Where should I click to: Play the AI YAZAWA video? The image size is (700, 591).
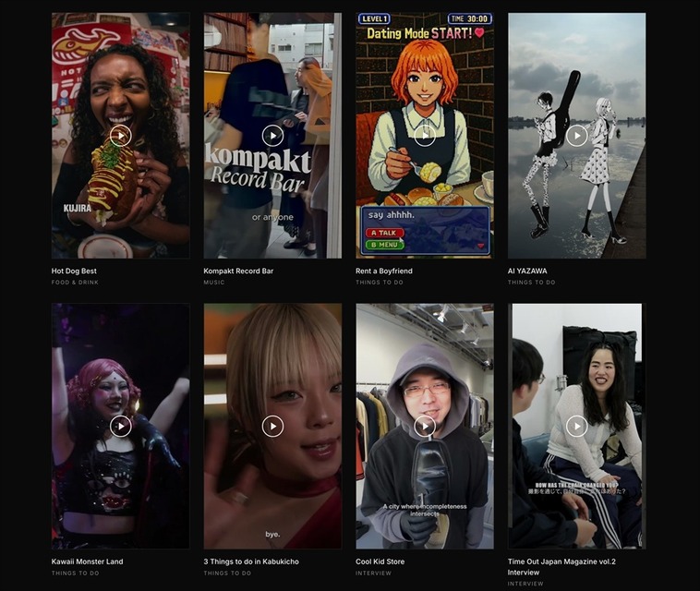(577, 136)
